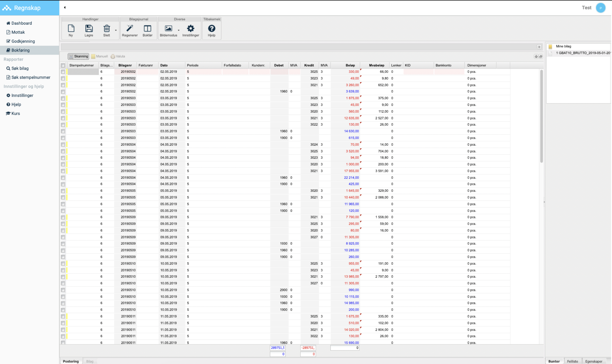Switch to the Bilag bottom tab
Viewport: 612px width, 364px height.
point(90,361)
